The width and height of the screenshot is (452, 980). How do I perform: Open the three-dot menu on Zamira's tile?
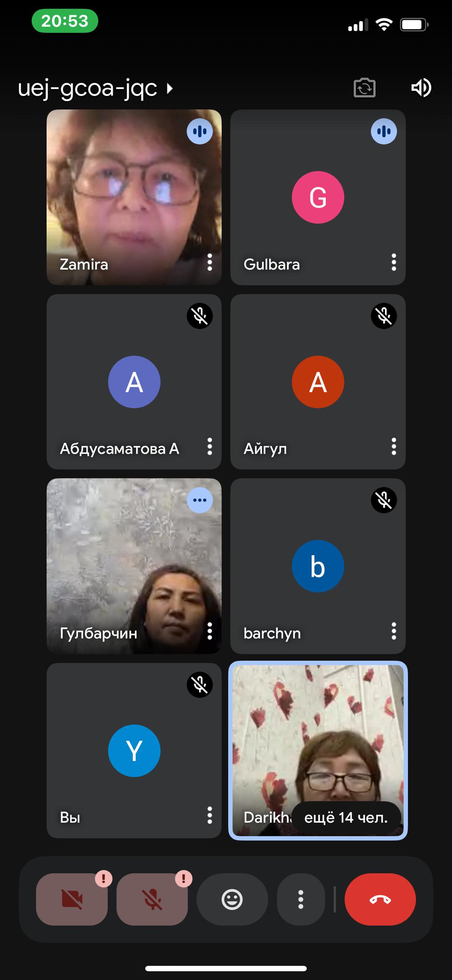point(210,263)
